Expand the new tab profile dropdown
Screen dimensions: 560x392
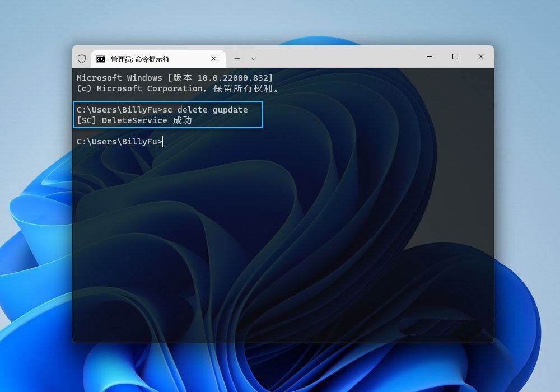[254, 58]
